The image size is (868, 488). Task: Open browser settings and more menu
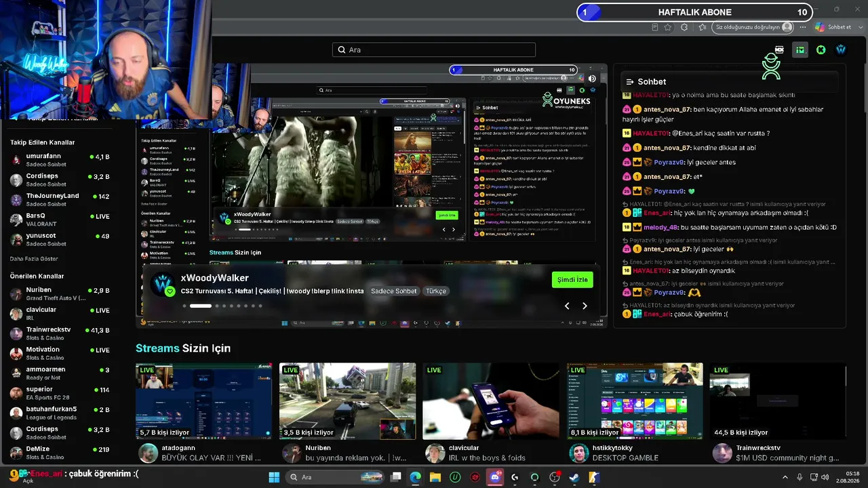(x=803, y=27)
